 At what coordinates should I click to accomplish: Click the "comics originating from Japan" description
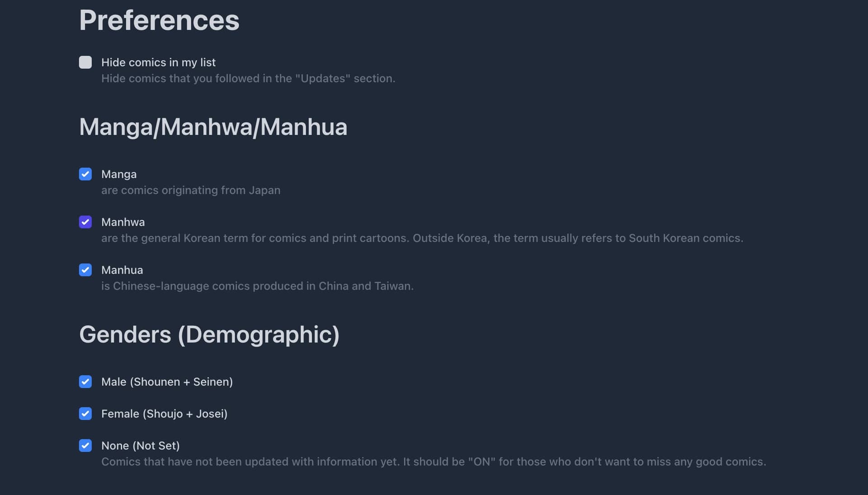coord(191,190)
